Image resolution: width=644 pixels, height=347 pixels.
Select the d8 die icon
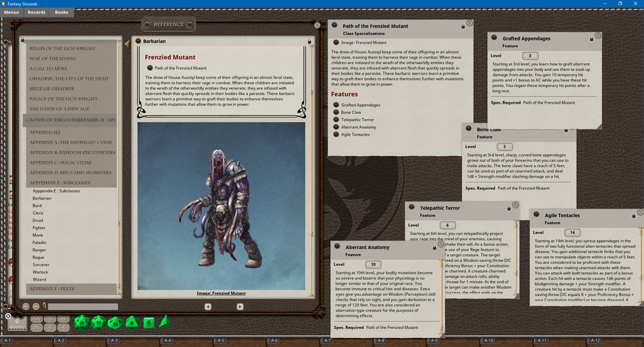tap(131, 322)
